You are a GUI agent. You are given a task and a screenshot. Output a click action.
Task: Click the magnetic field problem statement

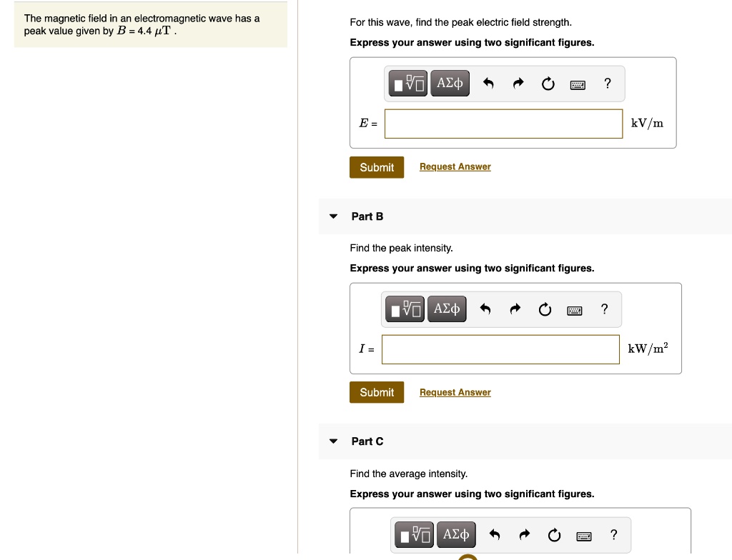[142, 25]
